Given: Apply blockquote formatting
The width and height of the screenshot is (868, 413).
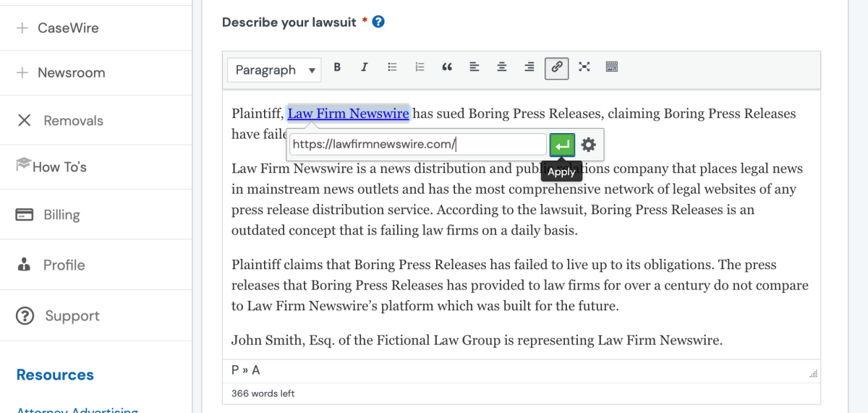Looking at the screenshot, I should pos(447,67).
